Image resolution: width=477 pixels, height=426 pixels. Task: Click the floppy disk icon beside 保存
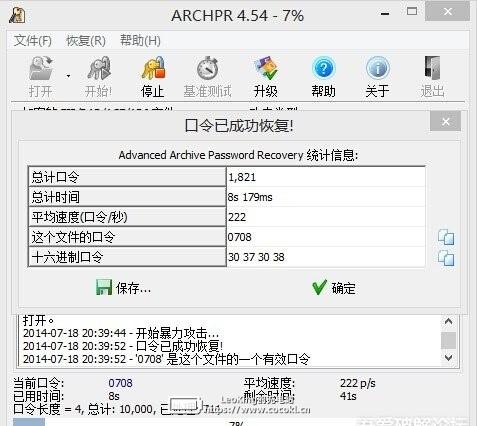[104, 287]
